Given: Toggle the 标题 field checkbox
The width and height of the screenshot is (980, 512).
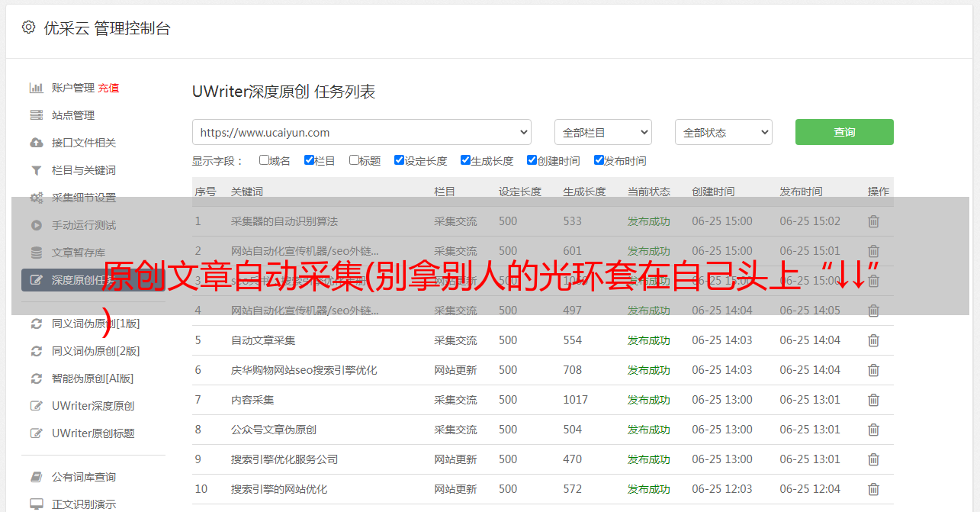Looking at the screenshot, I should (354, 160).
